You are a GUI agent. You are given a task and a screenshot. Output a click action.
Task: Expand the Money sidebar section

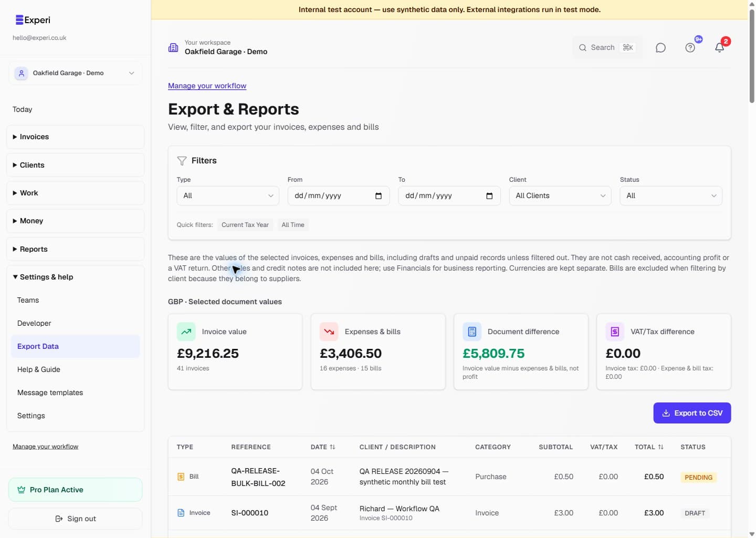click(x=75, y=221)
